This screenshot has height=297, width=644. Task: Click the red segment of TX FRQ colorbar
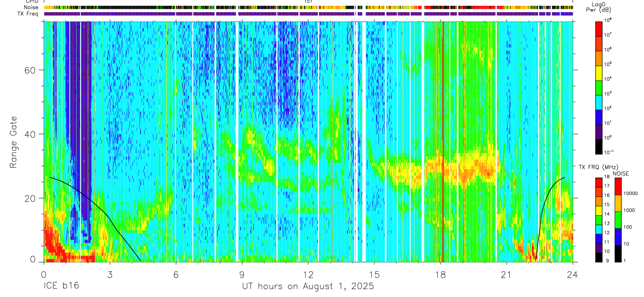[599, 182]
